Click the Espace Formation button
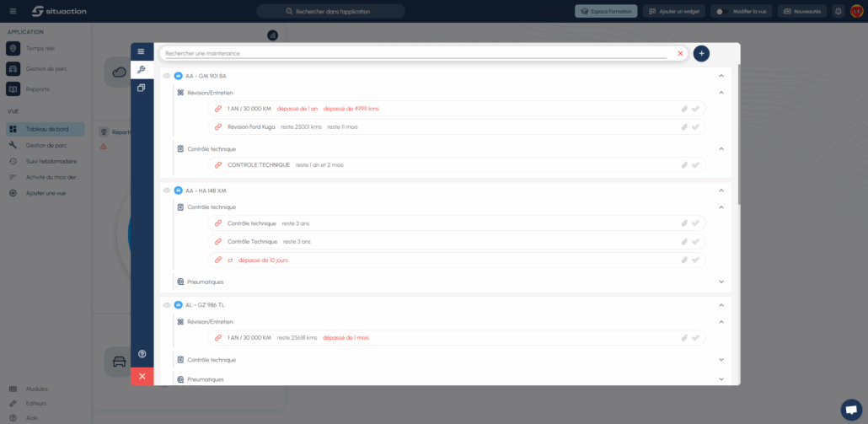Image resolution: width=868 pixels, height=424 pixels. [606, 12]
